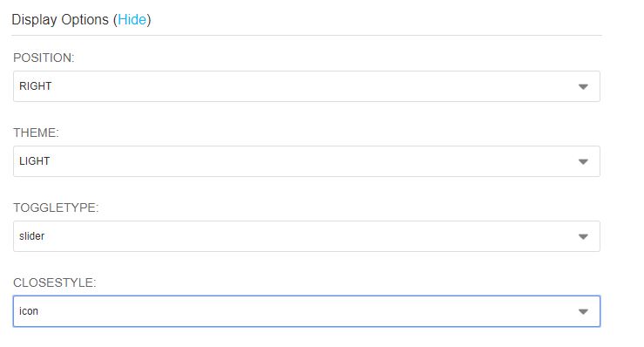Open the POSITION select box
Image resolution: width=644 pixels, height=347 pixels.
point(307,86)
